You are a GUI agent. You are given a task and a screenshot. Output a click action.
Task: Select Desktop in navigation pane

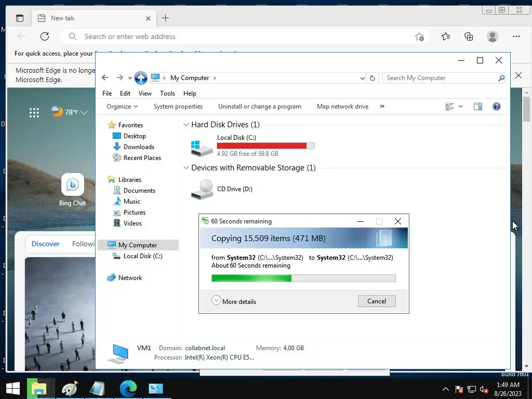(135, 136)
